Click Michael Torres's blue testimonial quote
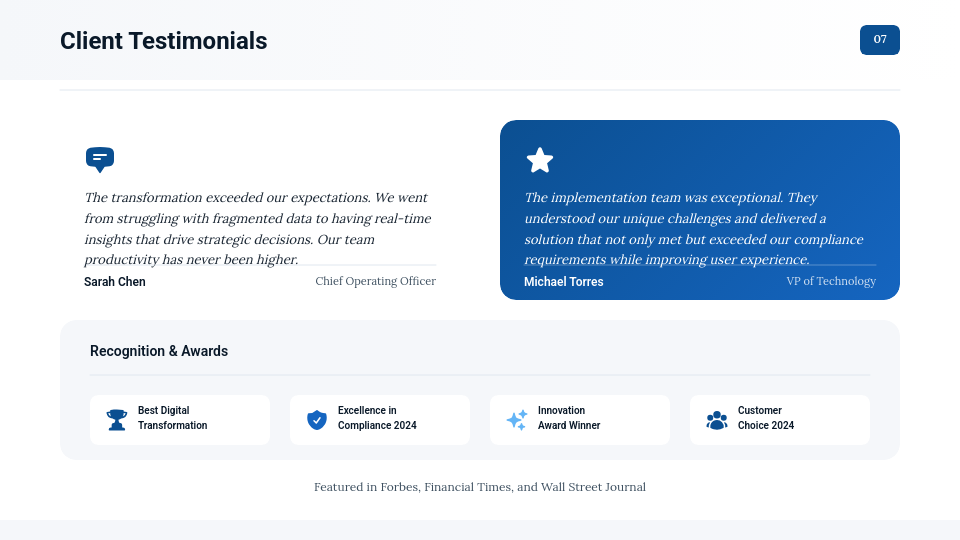Viewport: 960px width, 540px height. tap(694, 229)
